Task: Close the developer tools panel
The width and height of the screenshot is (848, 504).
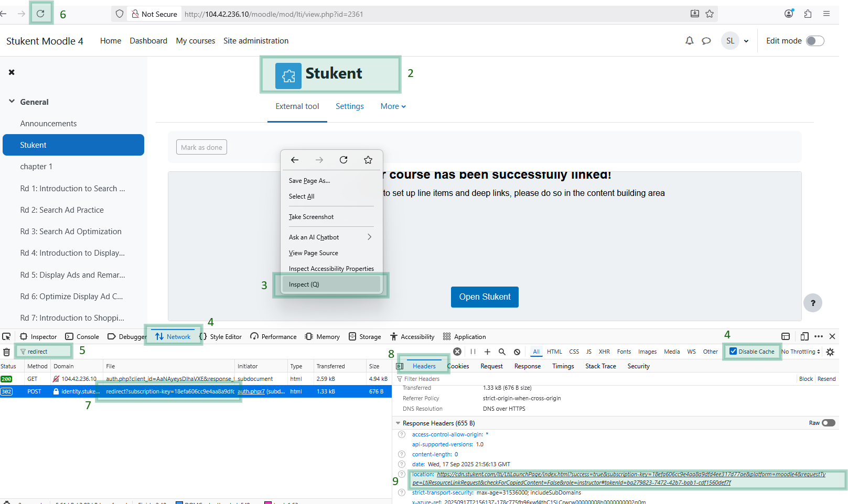Action: tap(832, 336)
